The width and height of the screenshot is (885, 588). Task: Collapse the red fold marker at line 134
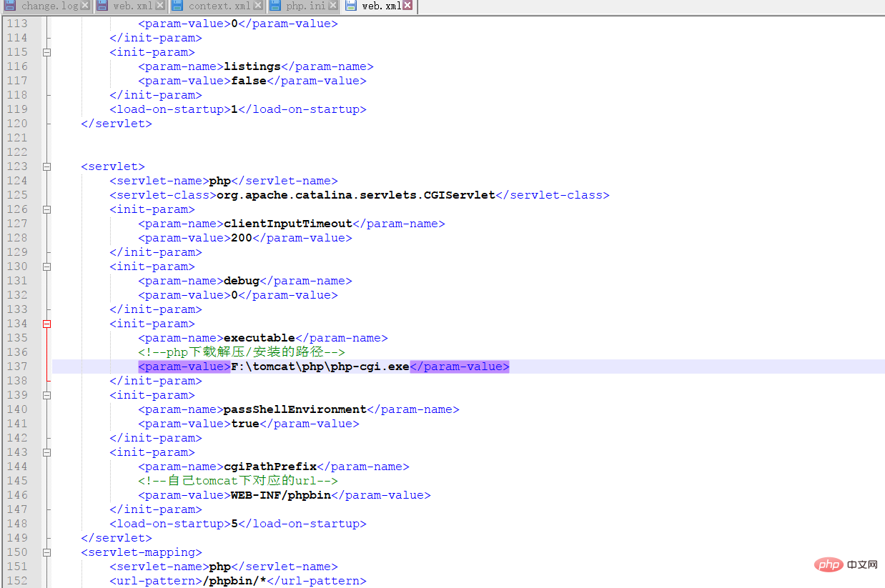click(47, 324)
